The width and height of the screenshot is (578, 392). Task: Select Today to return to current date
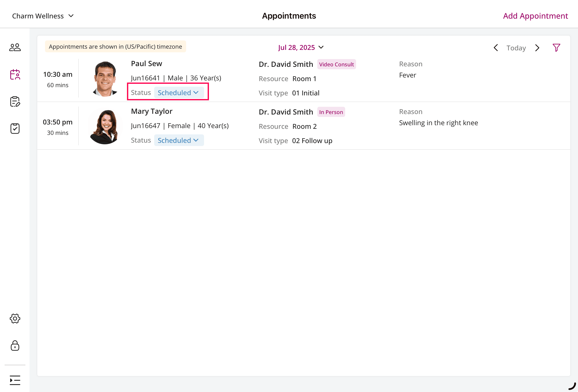[516, 48]
